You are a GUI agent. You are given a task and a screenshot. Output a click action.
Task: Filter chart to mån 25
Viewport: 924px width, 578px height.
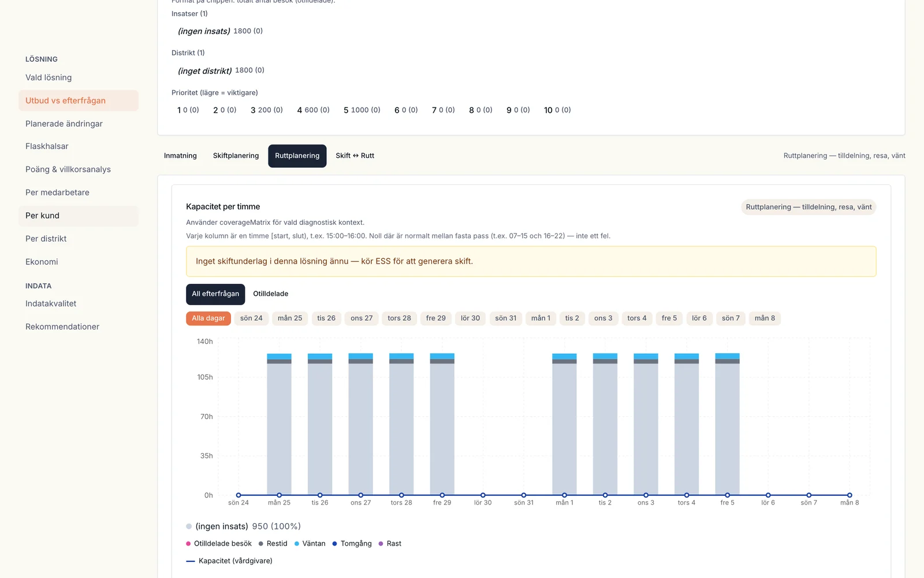pos(290,318)
